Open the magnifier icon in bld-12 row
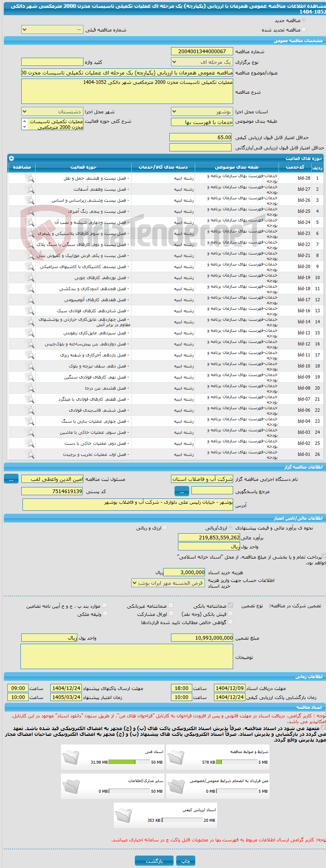 point(29,344)
